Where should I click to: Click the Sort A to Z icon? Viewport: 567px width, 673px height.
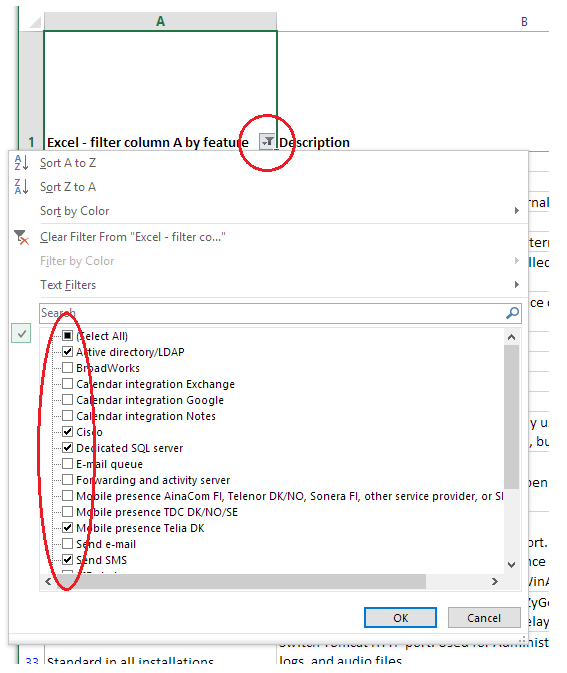21,163
